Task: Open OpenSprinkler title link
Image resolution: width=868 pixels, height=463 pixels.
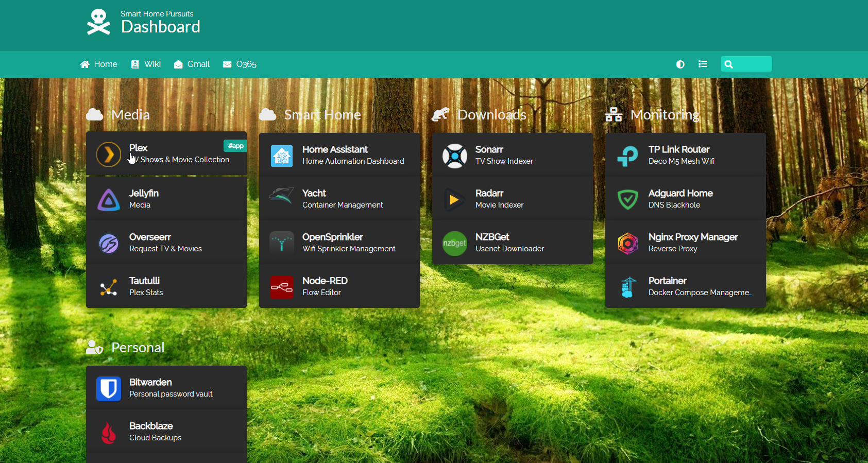Action: (x=333, y=237)
